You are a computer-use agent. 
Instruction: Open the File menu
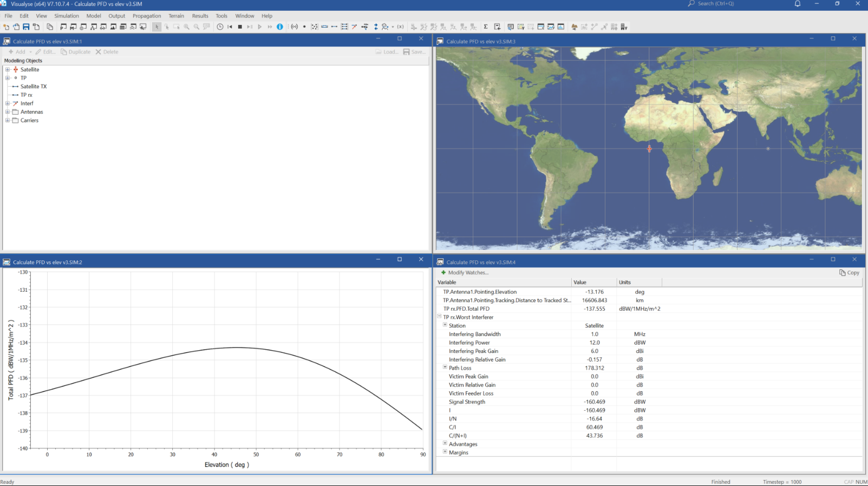(9, 16)
